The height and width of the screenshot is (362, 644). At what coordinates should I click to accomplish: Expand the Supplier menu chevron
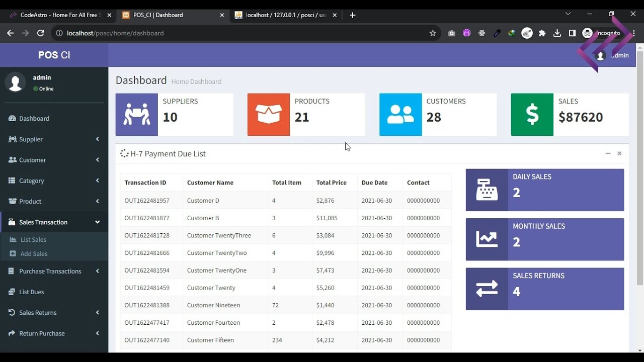[98, 139]
